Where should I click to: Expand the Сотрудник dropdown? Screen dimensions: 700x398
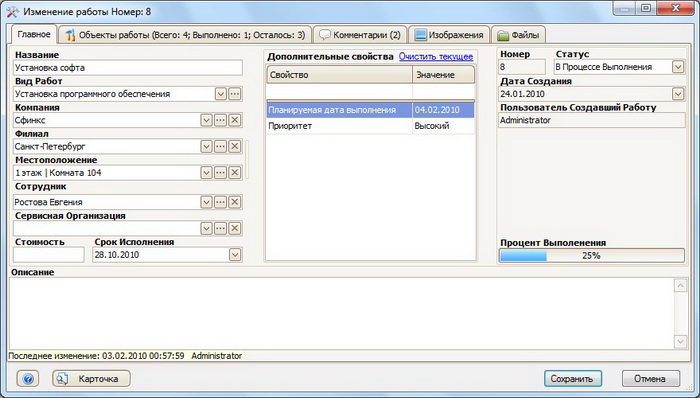pos(206,202)
